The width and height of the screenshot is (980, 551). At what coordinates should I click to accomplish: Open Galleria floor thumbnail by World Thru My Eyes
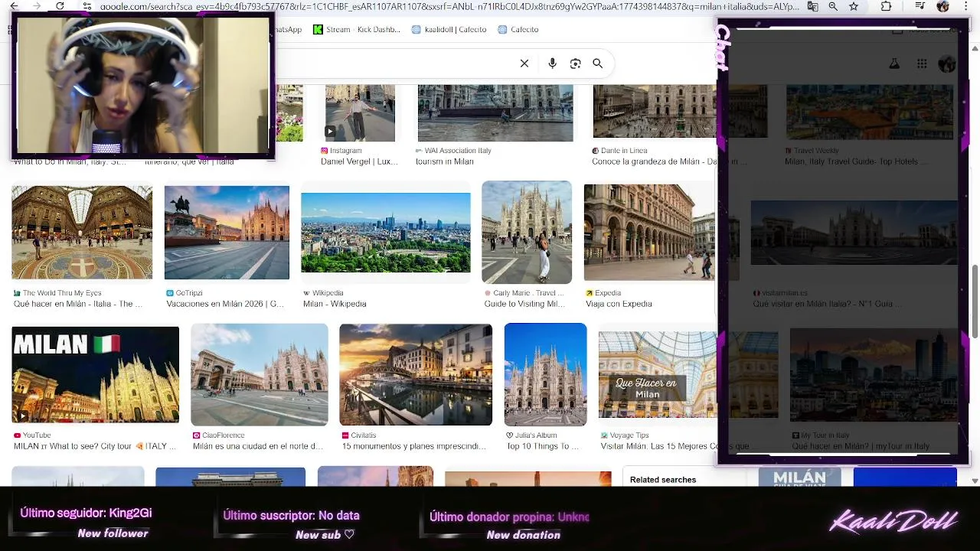82,233
